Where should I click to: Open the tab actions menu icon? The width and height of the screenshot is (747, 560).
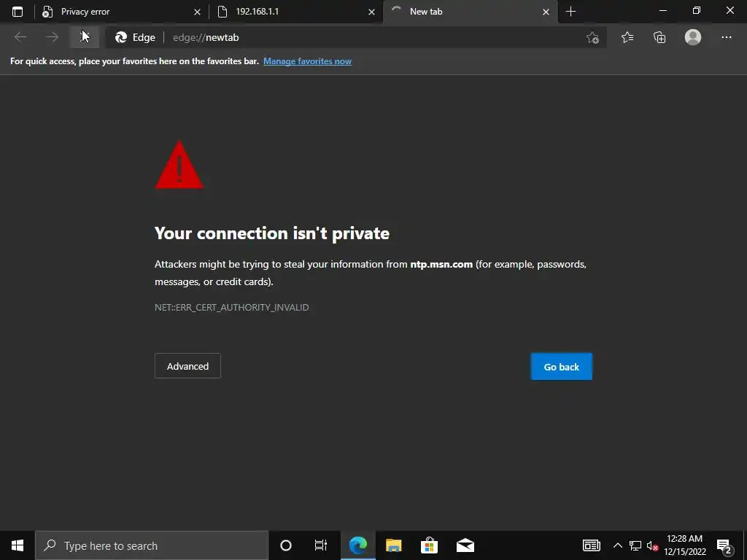(x=18, y=12)
